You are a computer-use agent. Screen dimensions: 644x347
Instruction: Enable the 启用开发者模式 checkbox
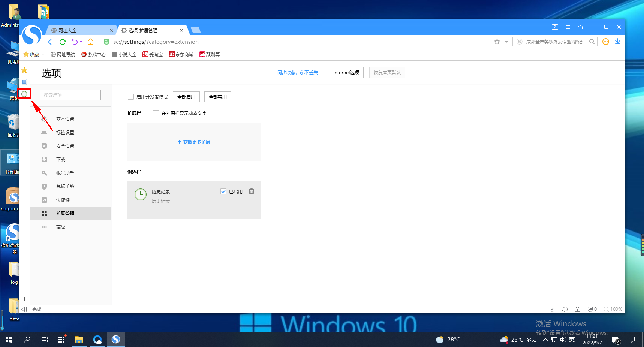(131, 97)
